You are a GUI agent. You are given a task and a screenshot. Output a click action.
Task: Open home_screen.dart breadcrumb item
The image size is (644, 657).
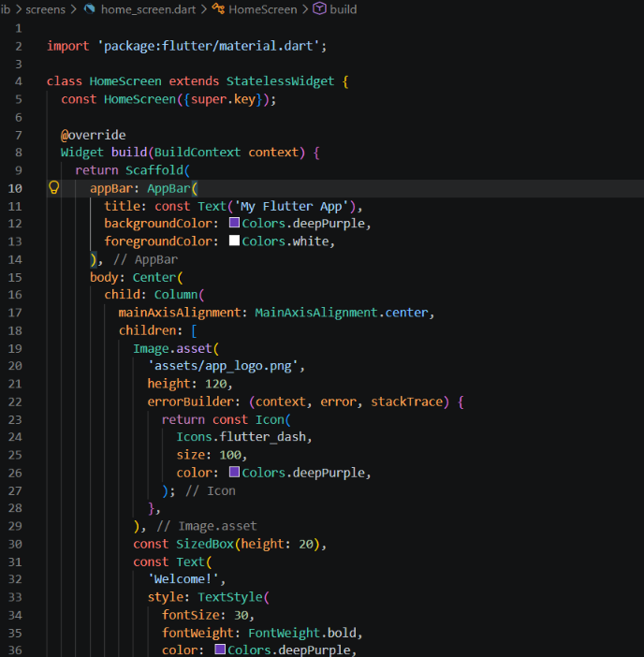pyautogui.click(x=148, y=9)
